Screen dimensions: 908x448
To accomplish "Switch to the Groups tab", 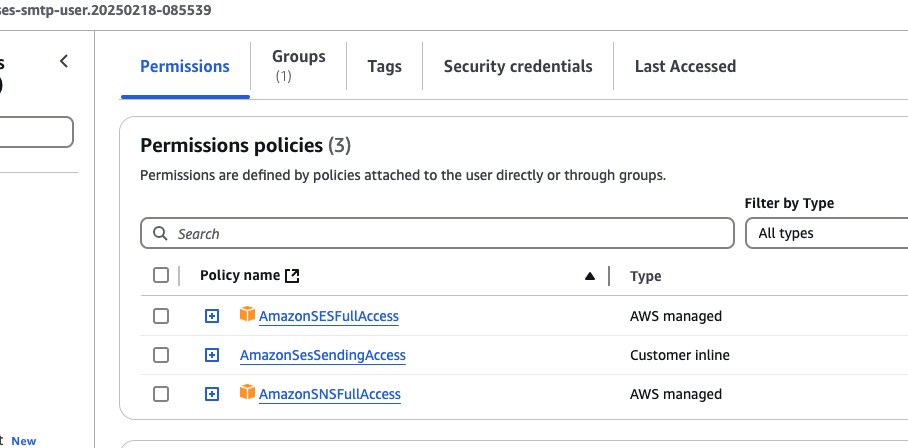I will (x=298, y=65).
